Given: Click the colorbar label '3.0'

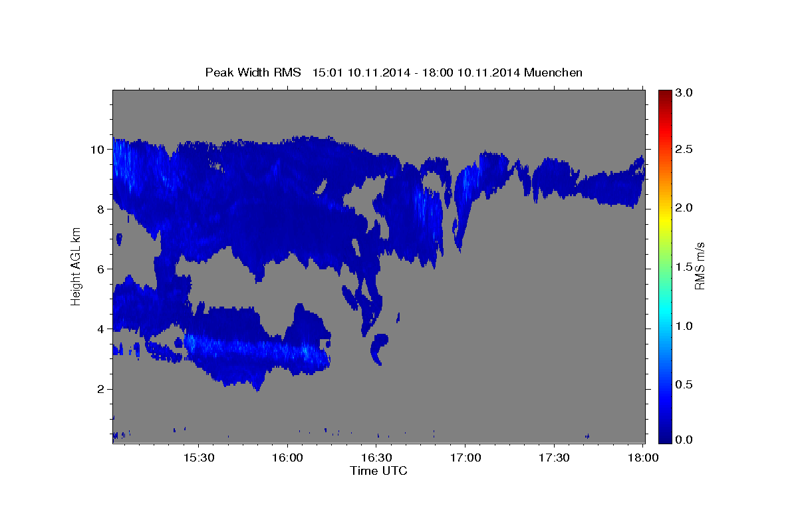Looking at the screenshot, I should coord(684,93).
